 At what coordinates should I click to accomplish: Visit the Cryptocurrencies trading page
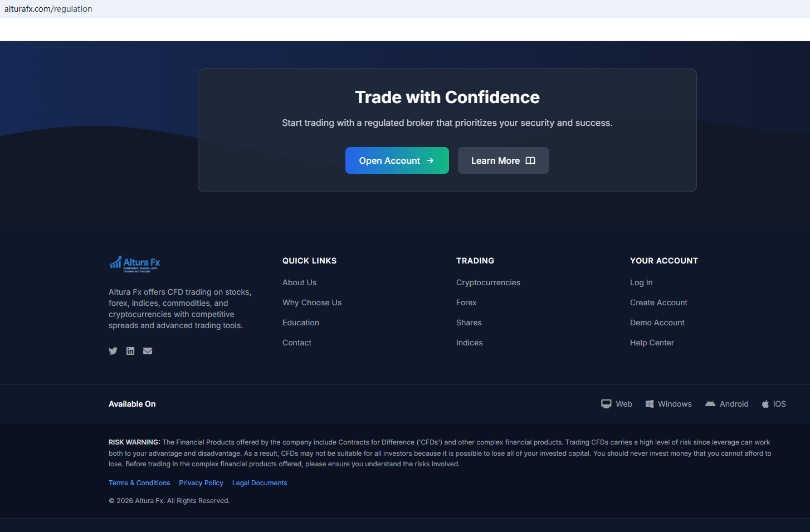tap(488, 282)
